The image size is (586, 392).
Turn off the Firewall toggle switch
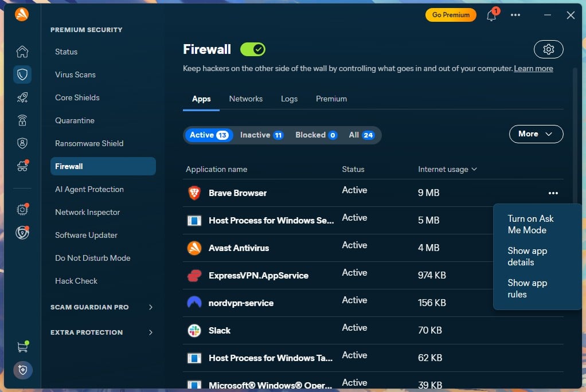tap(253, 49)
